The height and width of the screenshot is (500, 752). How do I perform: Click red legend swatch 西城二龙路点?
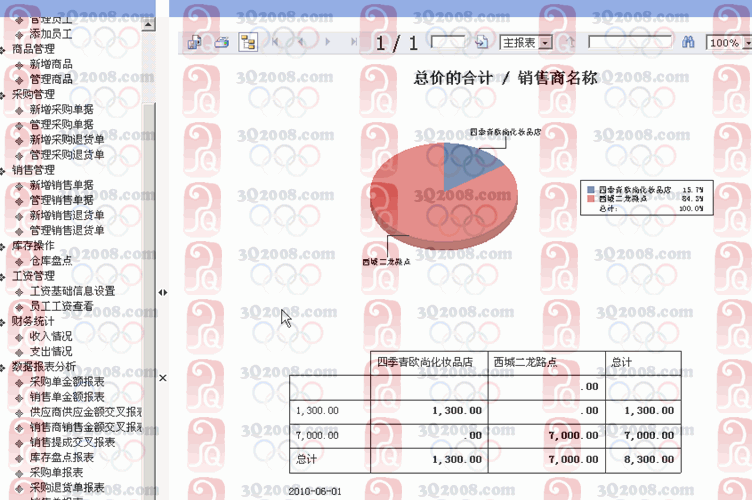(591, 198)
